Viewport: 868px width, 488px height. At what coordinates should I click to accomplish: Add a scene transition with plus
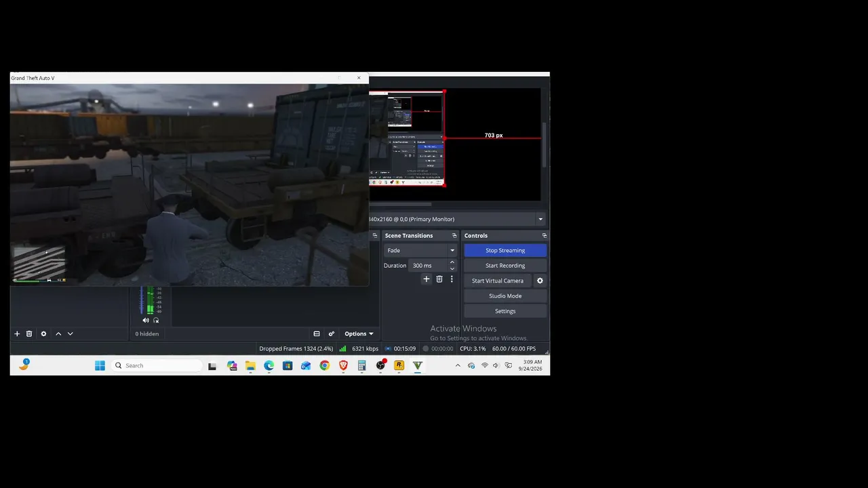click(427, 279)
